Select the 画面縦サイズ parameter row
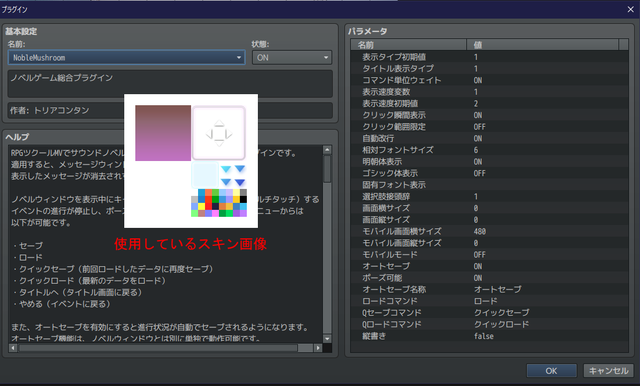 pos(489,220)
